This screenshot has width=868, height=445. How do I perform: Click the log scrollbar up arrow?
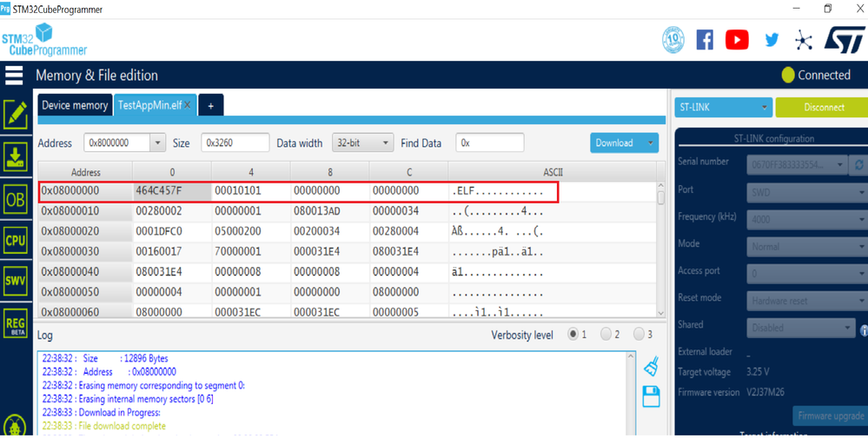tap(630, 357)
